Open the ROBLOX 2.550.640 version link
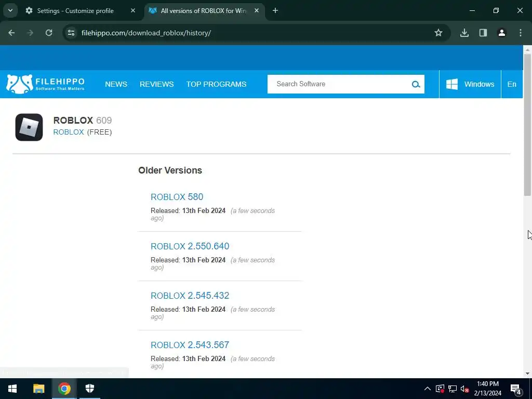This screenshot has width=532, height=399. (x=190, y=246)
